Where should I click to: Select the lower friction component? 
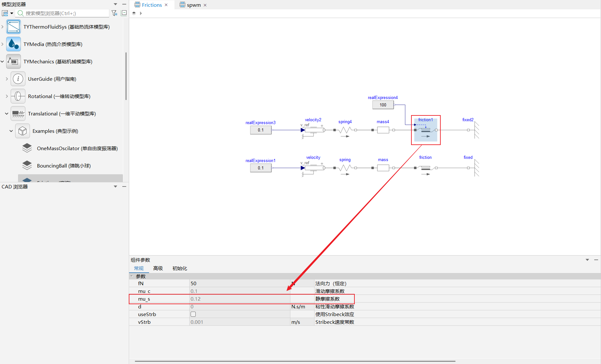[x=426, y=168]
